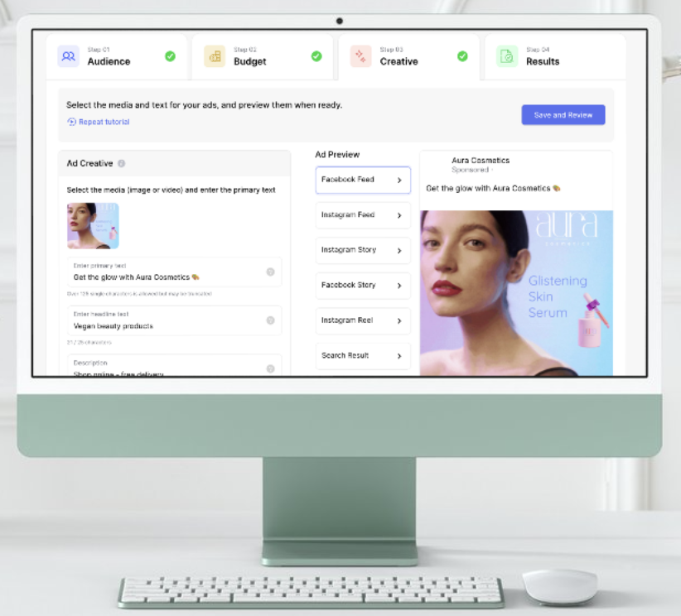Image resolution: width=681 pixels, height=616 pixels.
Task: Click into the primary text input field
Action: coord(175,272)
